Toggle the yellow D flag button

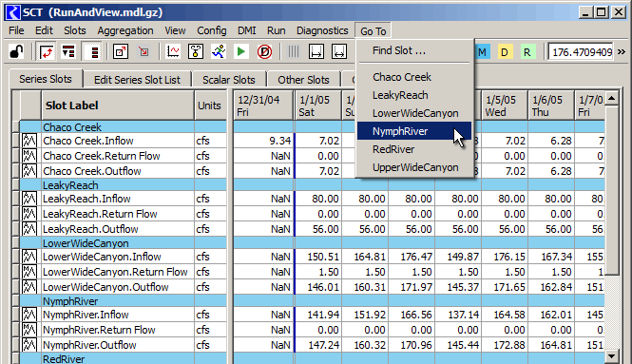point(505,52)
